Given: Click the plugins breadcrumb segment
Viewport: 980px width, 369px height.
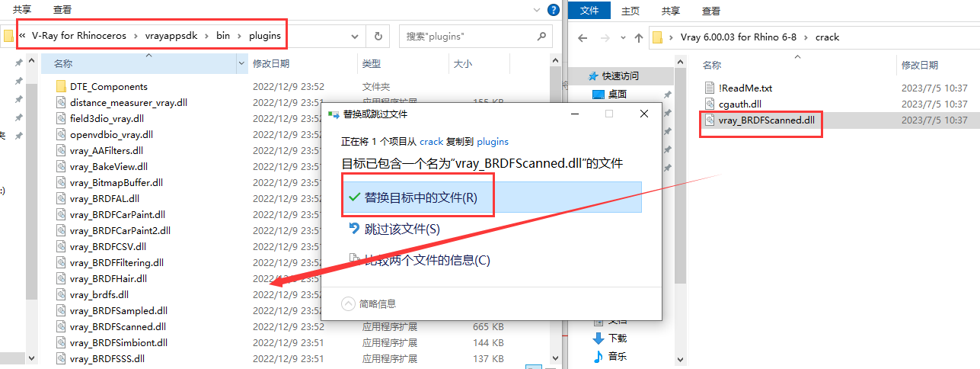Looking at the screenshot, I should 265,36.
